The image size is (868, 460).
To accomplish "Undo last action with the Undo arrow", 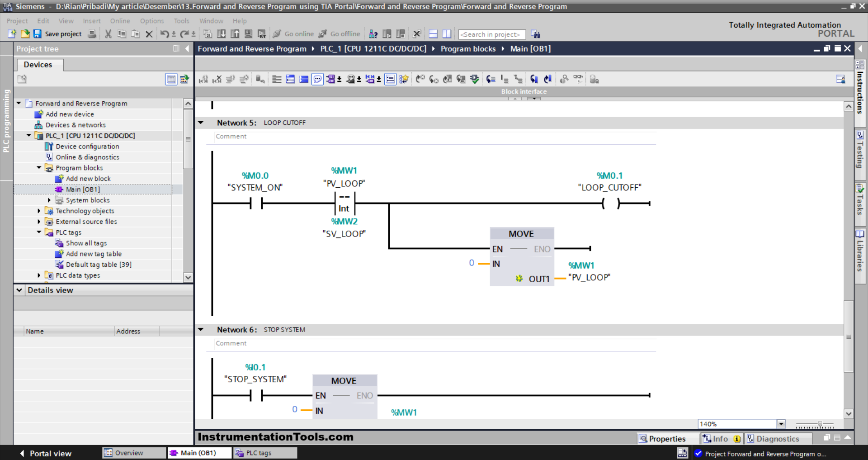I will (x=165, y=34).
